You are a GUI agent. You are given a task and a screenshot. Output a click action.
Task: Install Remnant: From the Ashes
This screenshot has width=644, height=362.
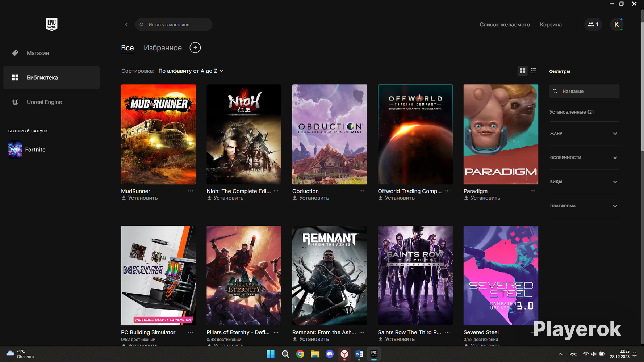click(x=311, y=339)
